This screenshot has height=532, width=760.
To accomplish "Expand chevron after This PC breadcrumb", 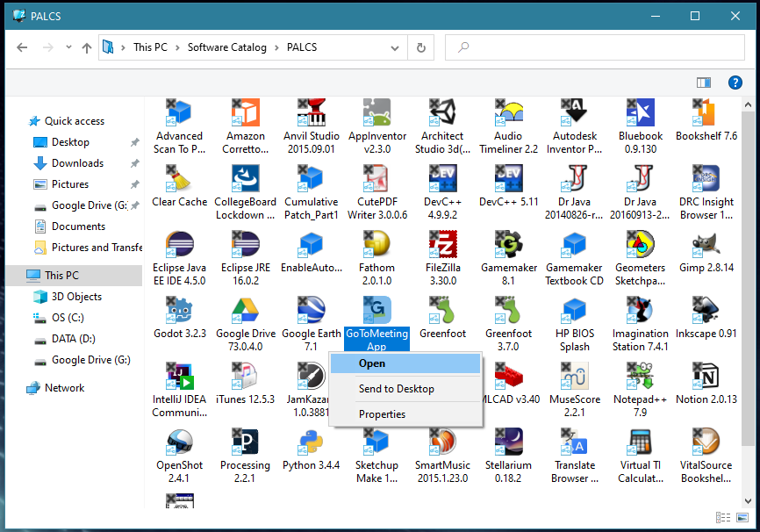I will point(177,47).
